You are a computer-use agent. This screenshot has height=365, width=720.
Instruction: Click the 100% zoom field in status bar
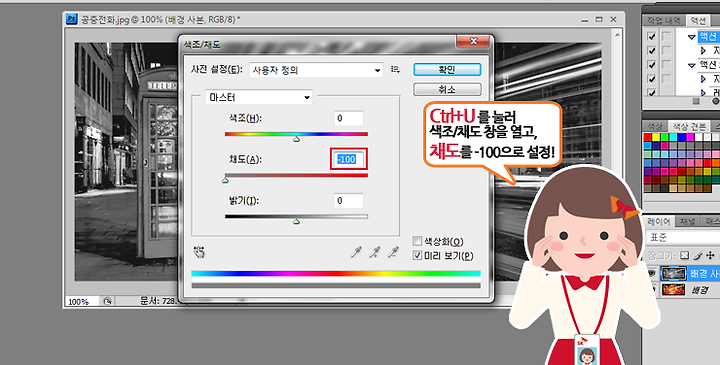pyautogui.click(x=82, y=302)
